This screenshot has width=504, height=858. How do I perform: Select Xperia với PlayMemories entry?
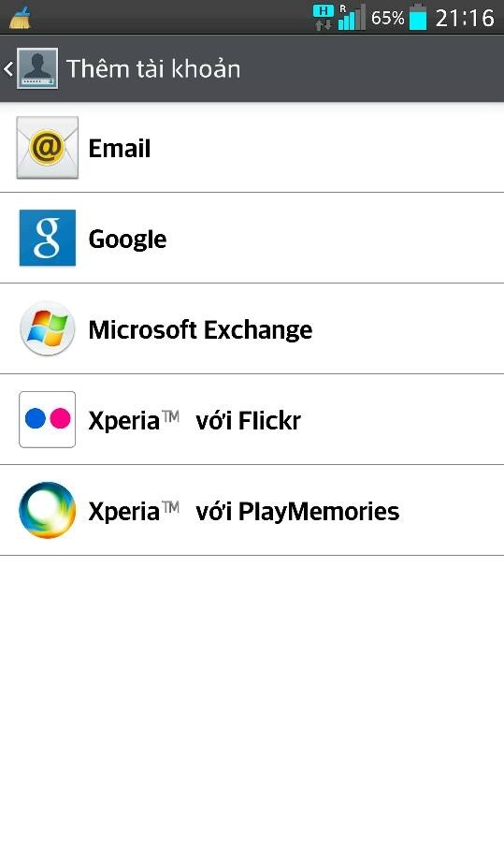(x=252, y=511)
